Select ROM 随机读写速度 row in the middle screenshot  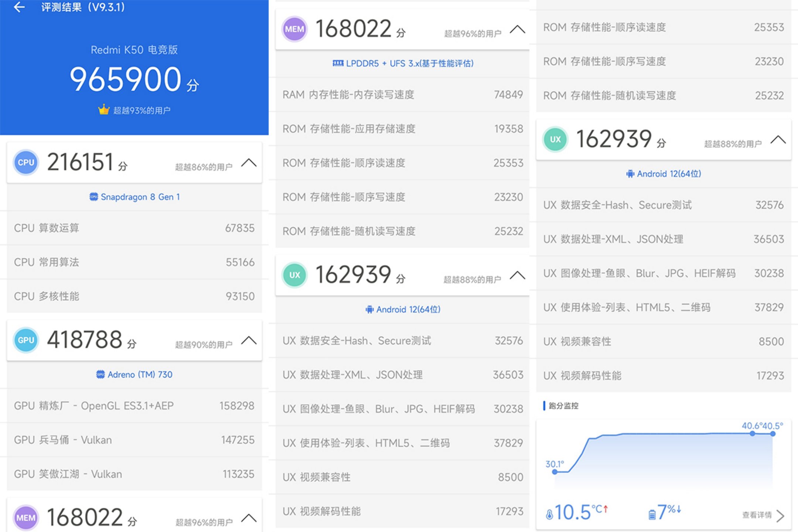click(x=403, y=231)
